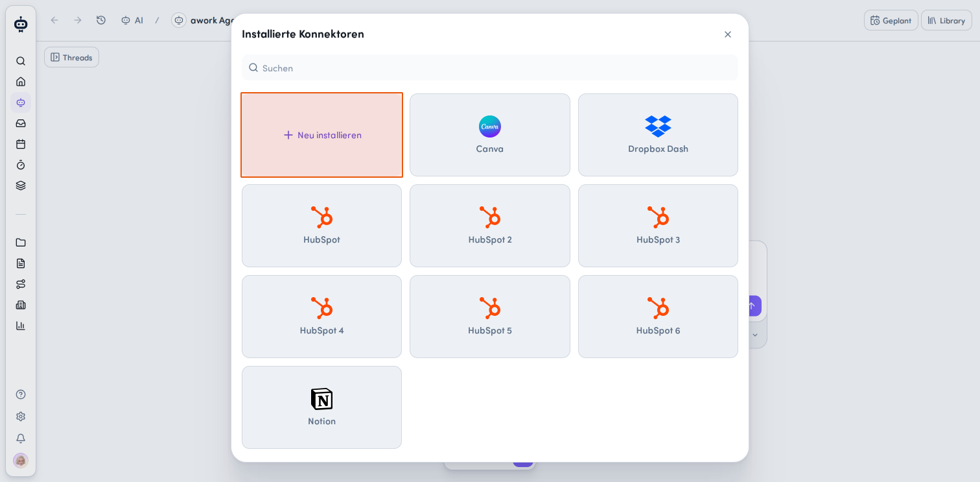Navigate forward with the right arrow

click(78, 20)
